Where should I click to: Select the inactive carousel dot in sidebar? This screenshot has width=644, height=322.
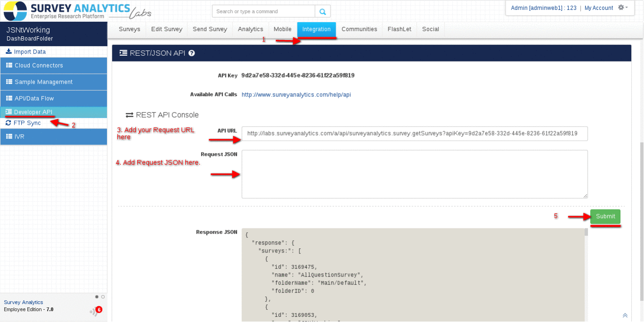(x=102, y=297)
